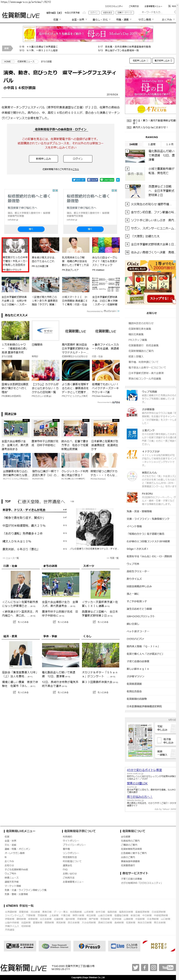Click 開く on the left 桜修館 ad
This screenshot has height=980, width=179.
click(31, 229)
